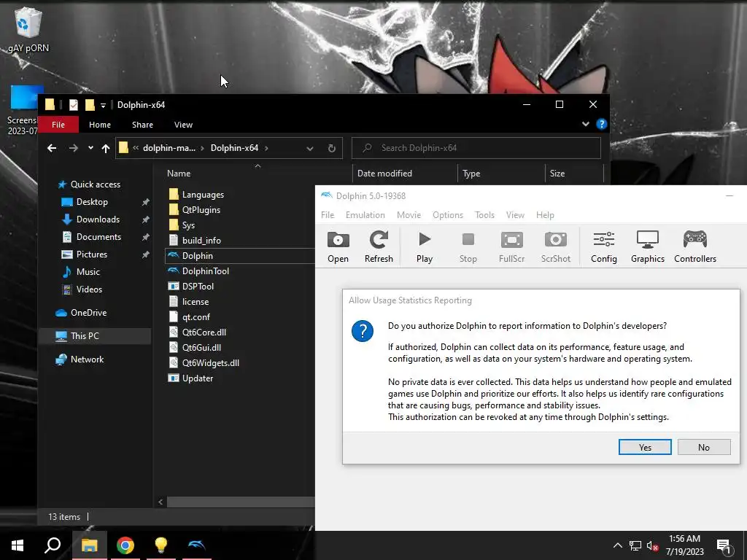Image resolution: width=747 pixels, height=560 pixels.
Task: Select the QtPlugins folder
Action: (x=194, y=209)
